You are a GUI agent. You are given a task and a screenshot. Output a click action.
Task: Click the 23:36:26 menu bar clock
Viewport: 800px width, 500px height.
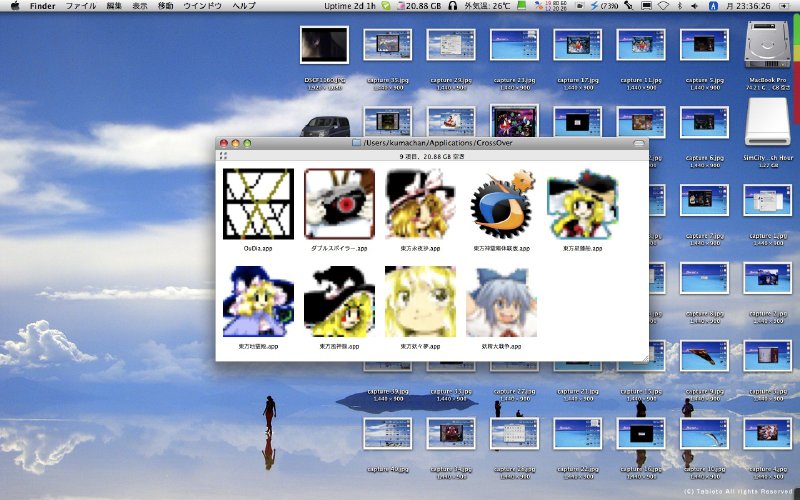pos(748,6)
